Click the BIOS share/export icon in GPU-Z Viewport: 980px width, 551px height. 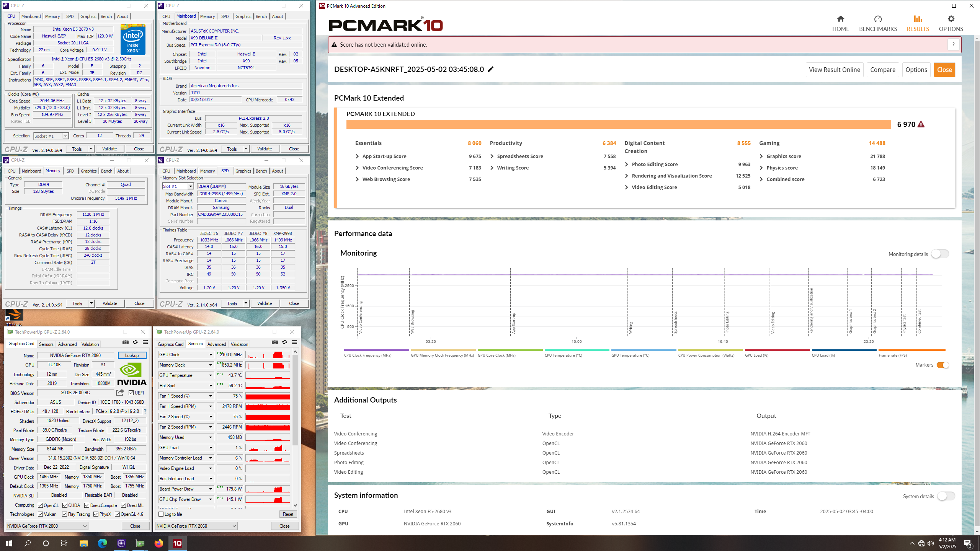[x=120, y=393]
